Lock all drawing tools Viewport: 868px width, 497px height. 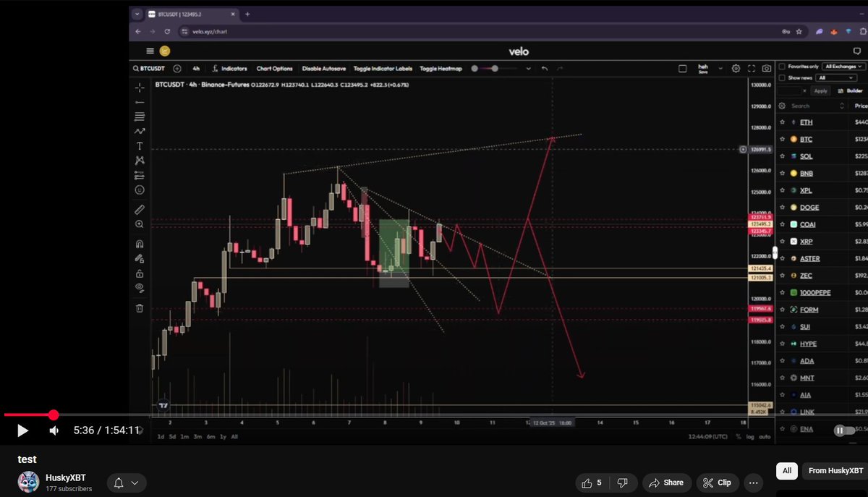point(140,273)
